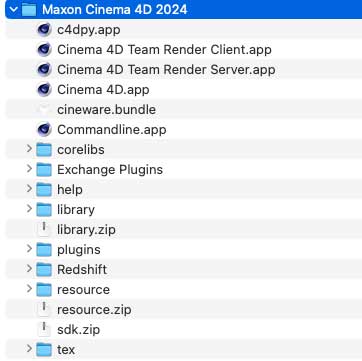Expand the library folder
The height and width of the screenshot is (361, 362).
(29, 209)
